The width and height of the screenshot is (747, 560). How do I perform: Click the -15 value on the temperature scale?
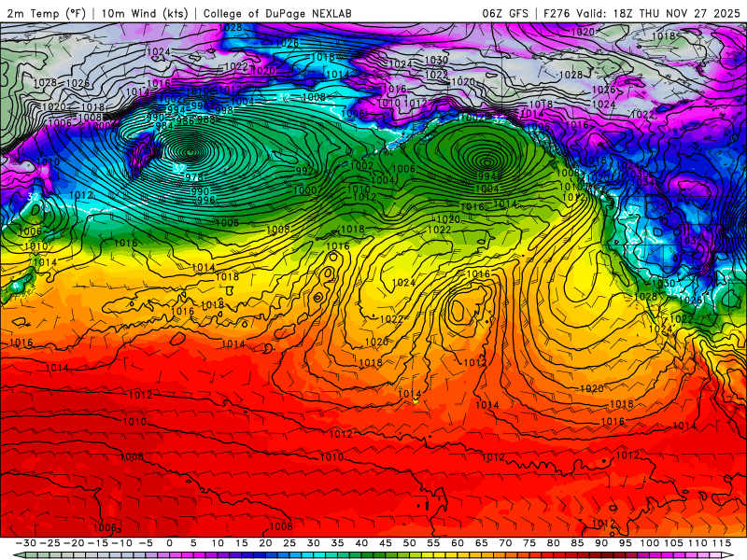(98, 543)
